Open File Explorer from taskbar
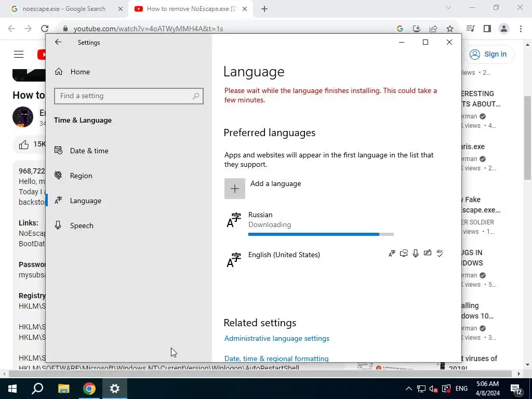 (x=63, y=389)
